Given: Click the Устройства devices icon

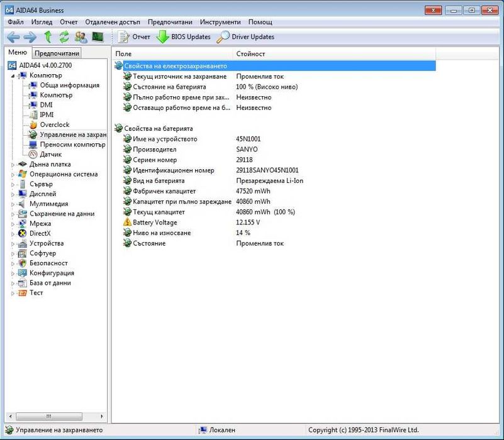Looking at the screenshot, I should pos(23,243).
